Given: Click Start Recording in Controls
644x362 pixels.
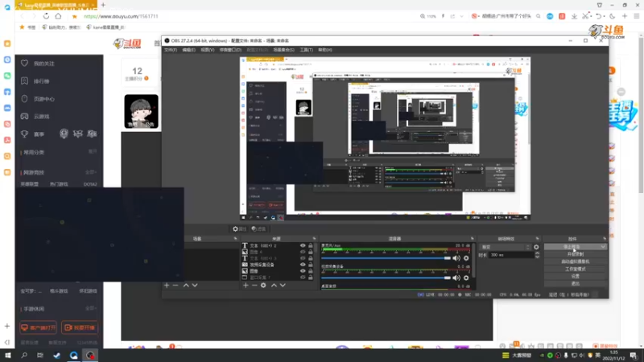Looking at the screenshot, I should (x=576, y=254).
